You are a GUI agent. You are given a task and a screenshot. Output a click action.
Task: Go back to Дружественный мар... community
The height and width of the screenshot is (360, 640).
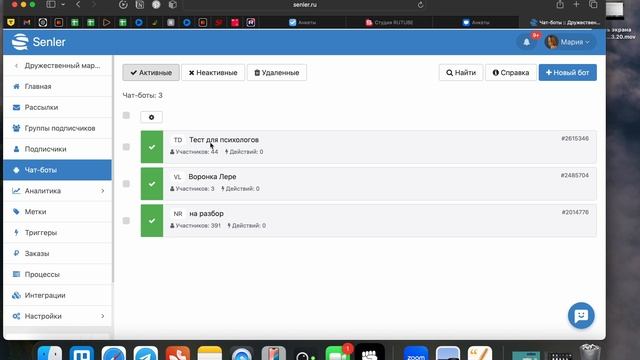coord(57,66)
